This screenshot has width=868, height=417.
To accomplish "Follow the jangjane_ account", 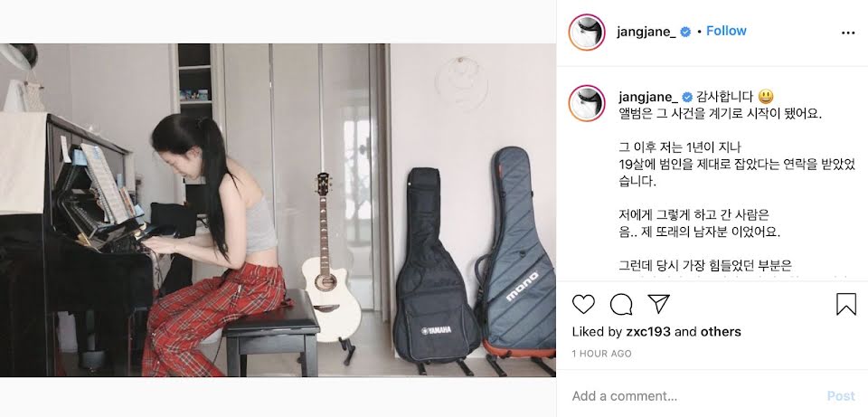I will point(726,31).
